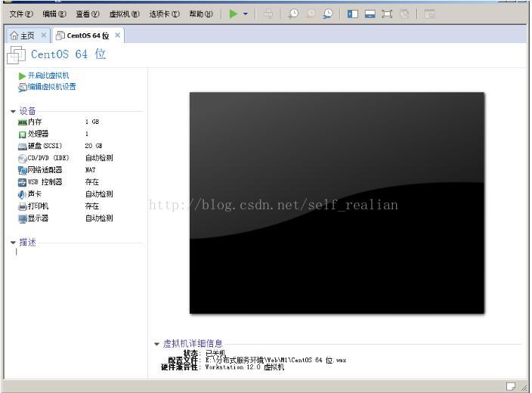Click the sound card speaker icon
532x393 pixels.
pyautogui.click(x=22, y=194)
